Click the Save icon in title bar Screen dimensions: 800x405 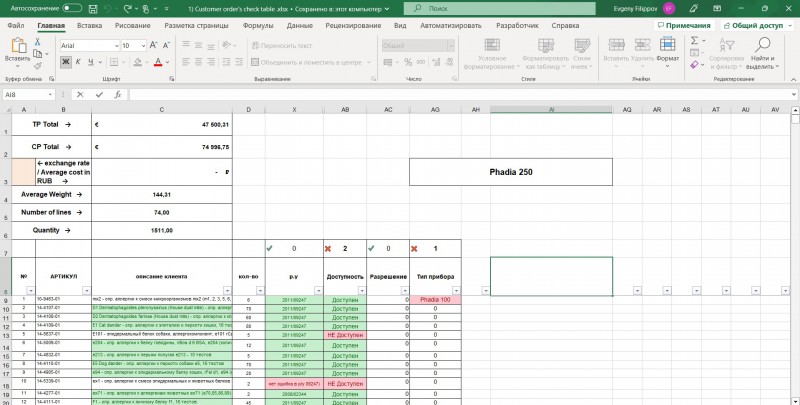(93, 9)
